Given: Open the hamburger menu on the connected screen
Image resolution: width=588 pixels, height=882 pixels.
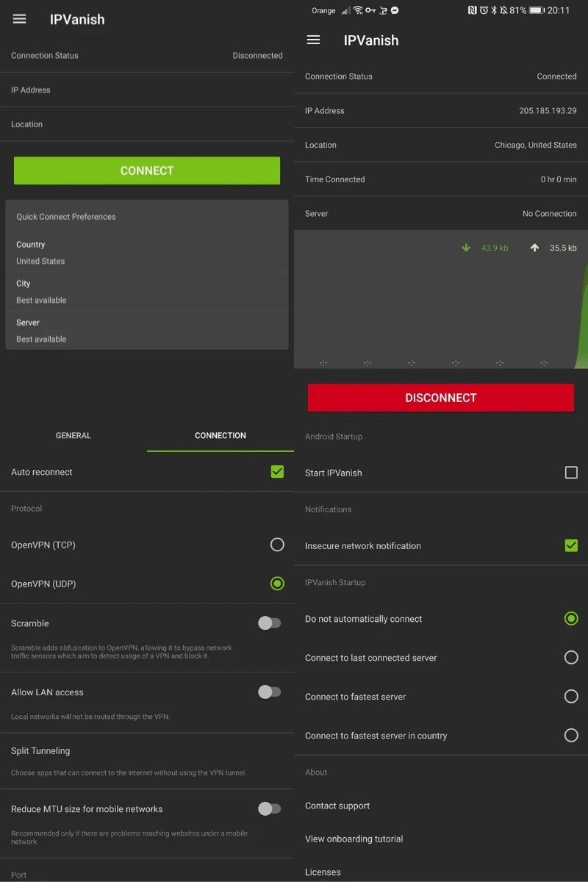Looking at the screenshot, I should pyautogui.click(x=313, y=40).
